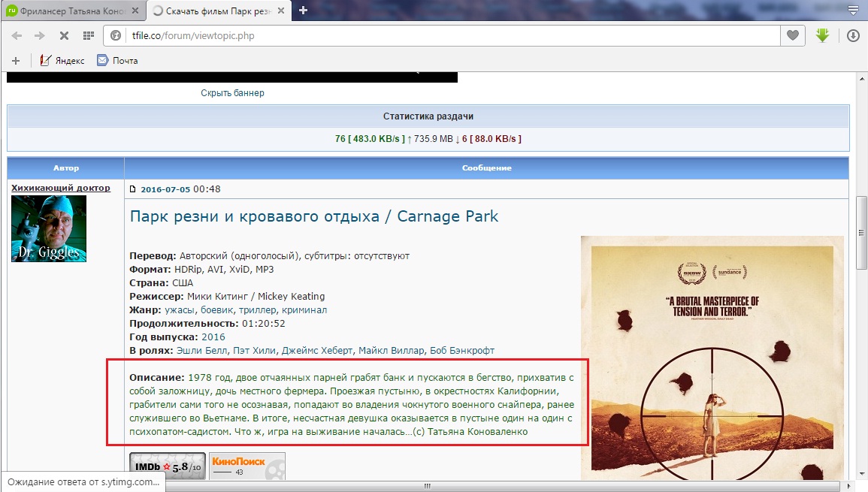Viewport: 868px width, 492px height.
Task: Click the vertical scrollbar thumb
Action: tap(861, 233)
